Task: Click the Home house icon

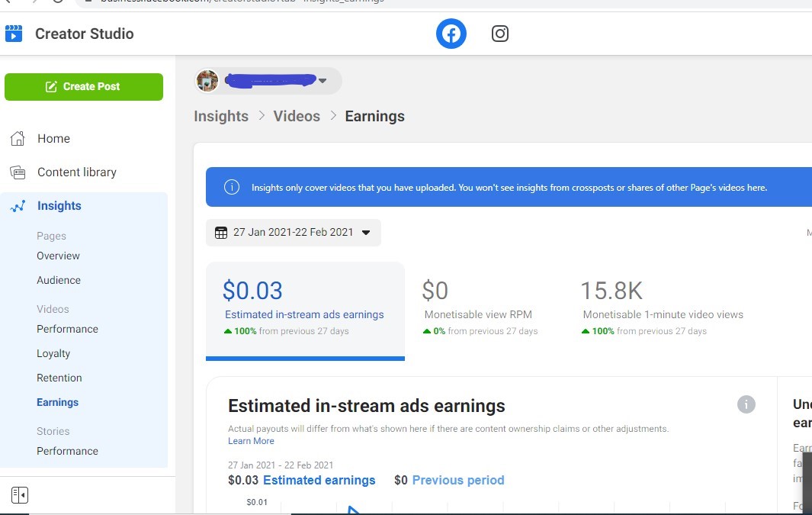Action: [x=18, y=138]
